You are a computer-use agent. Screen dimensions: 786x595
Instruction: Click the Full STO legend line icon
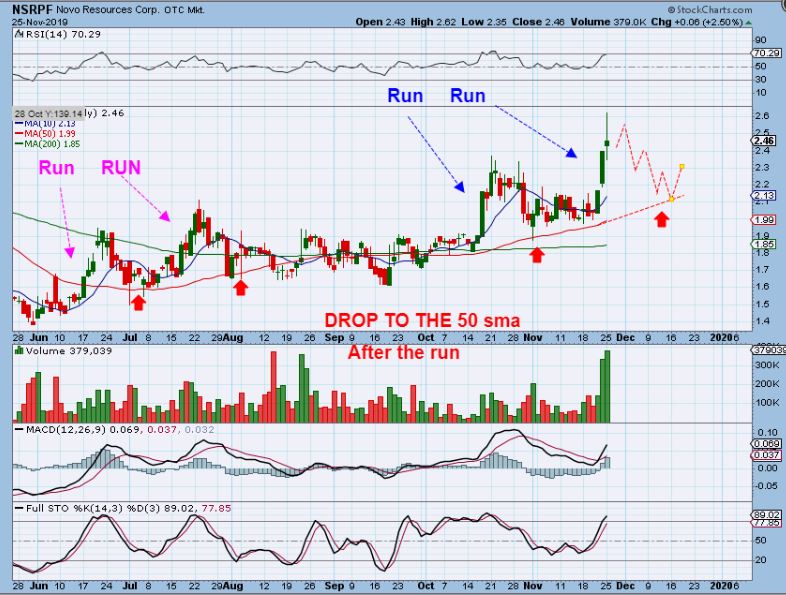coord(19,508)
